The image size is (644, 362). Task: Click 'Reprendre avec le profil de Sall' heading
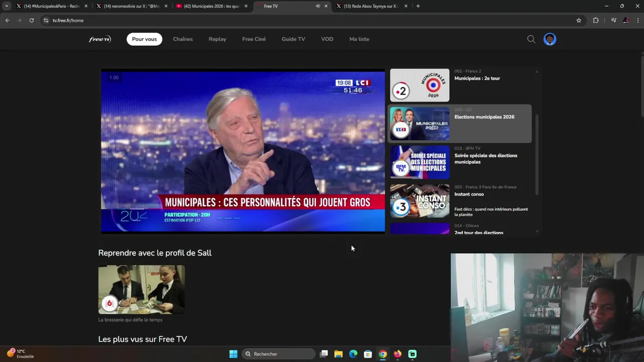click(x=155, y=253)
